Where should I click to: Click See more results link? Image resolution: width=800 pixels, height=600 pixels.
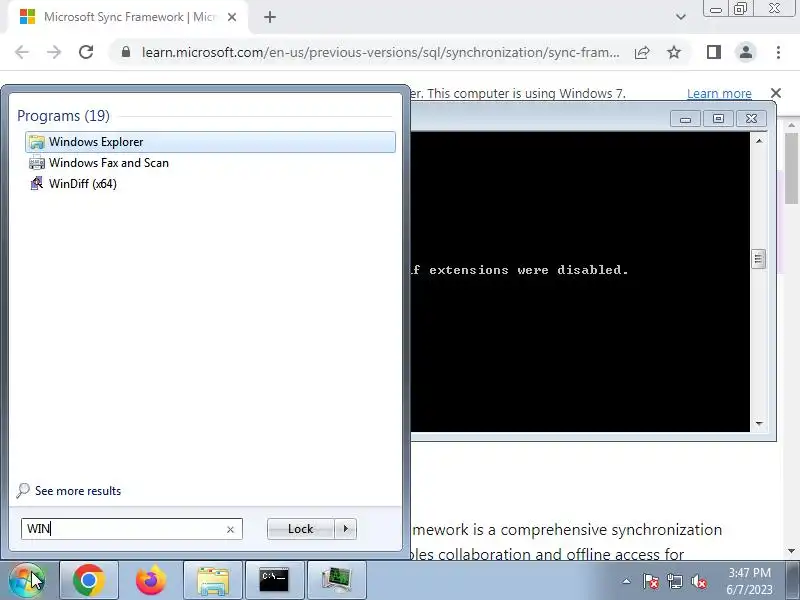coord(78,491)
